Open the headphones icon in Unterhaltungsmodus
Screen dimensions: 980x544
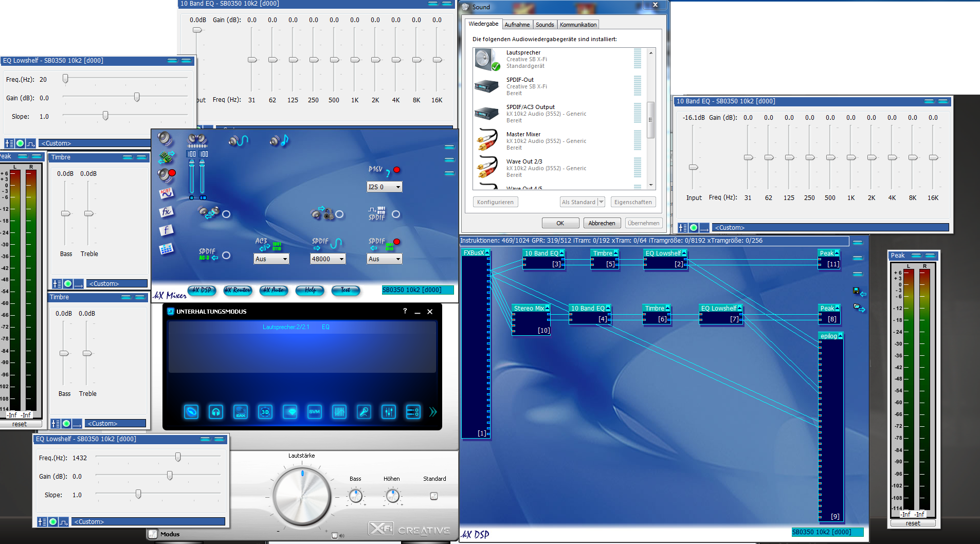(x=216, y=412)
